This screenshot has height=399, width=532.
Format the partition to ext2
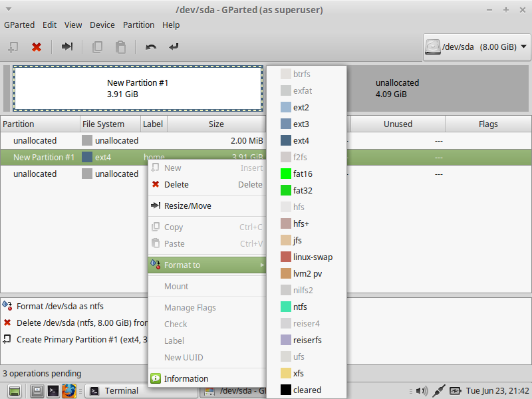coord(307,107)
